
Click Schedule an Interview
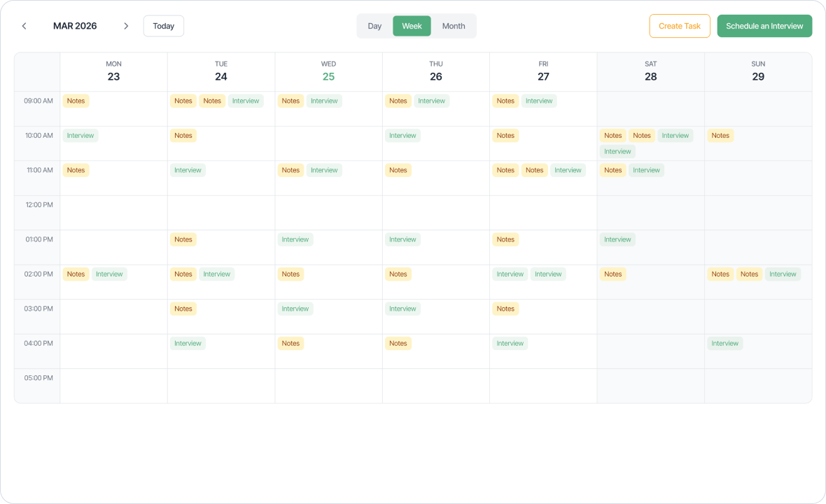(764, 25)
